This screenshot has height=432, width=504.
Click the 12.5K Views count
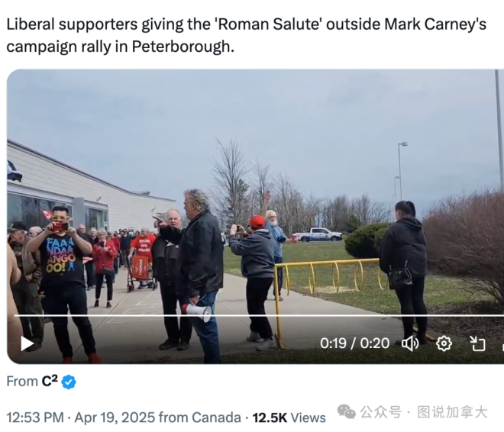point(289,417)
